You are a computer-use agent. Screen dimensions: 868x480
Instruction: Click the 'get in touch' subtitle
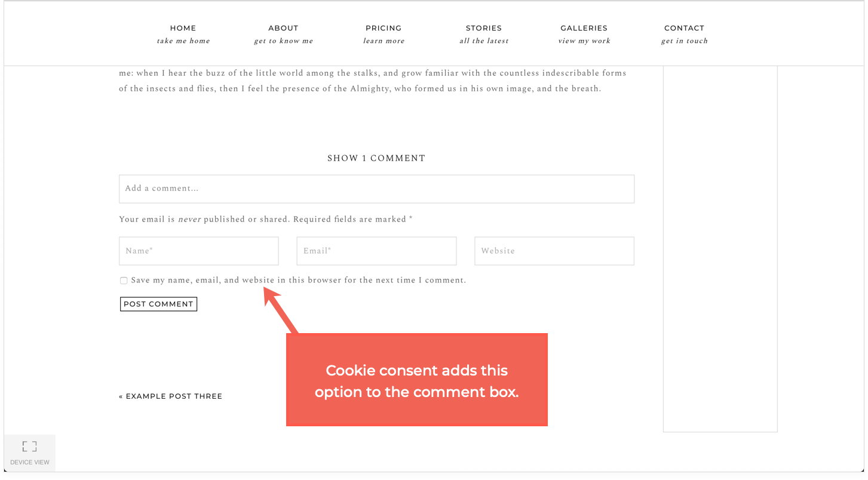point(685,41)
